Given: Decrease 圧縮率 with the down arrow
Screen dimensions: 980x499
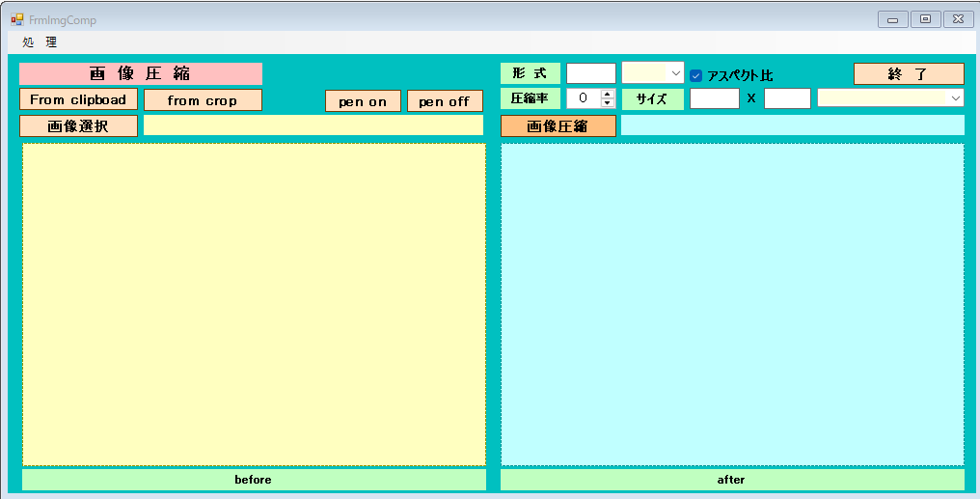Looking at the screenshot, I should [x=608, y=102].
